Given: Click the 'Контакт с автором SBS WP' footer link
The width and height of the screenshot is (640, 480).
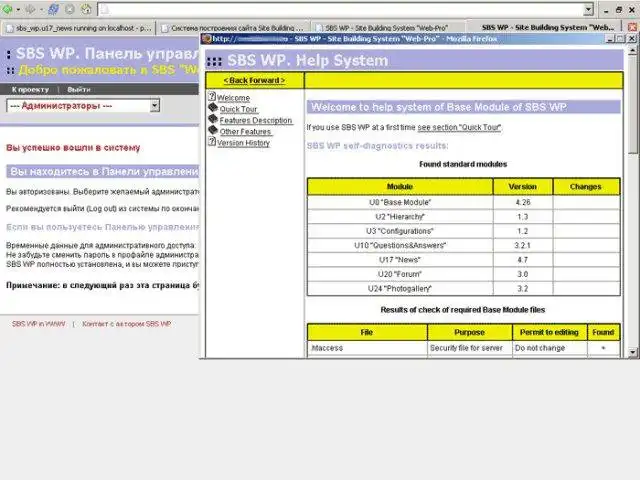Looking at the screenshot, I should click(x=127, y=324).
